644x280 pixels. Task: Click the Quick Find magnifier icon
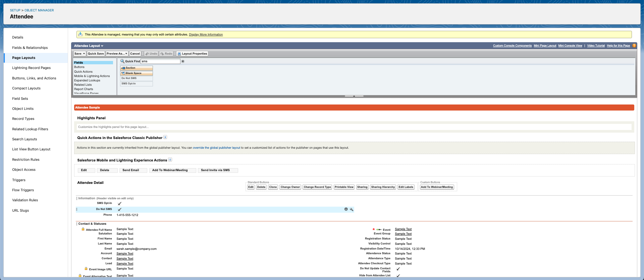click(x=122, y=61)
